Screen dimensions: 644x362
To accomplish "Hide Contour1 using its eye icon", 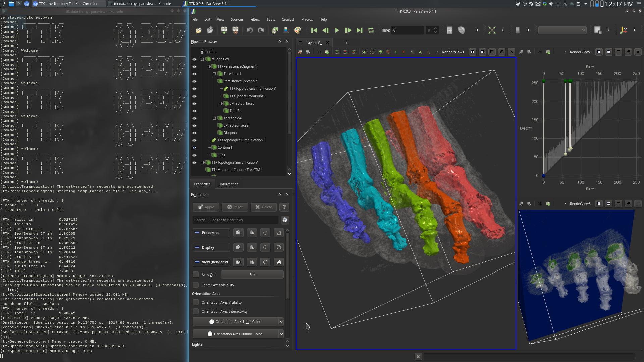I will pyautogui.click(x=194, y=148).
